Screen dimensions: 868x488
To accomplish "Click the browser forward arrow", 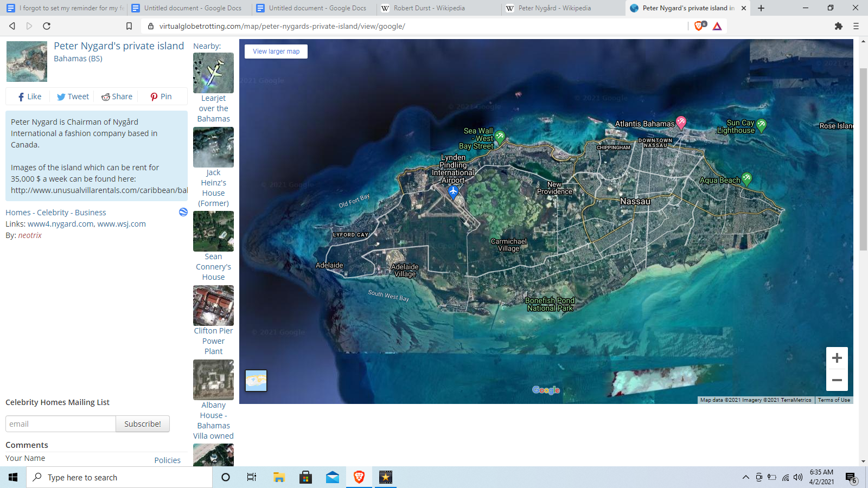I will point(29,26).
